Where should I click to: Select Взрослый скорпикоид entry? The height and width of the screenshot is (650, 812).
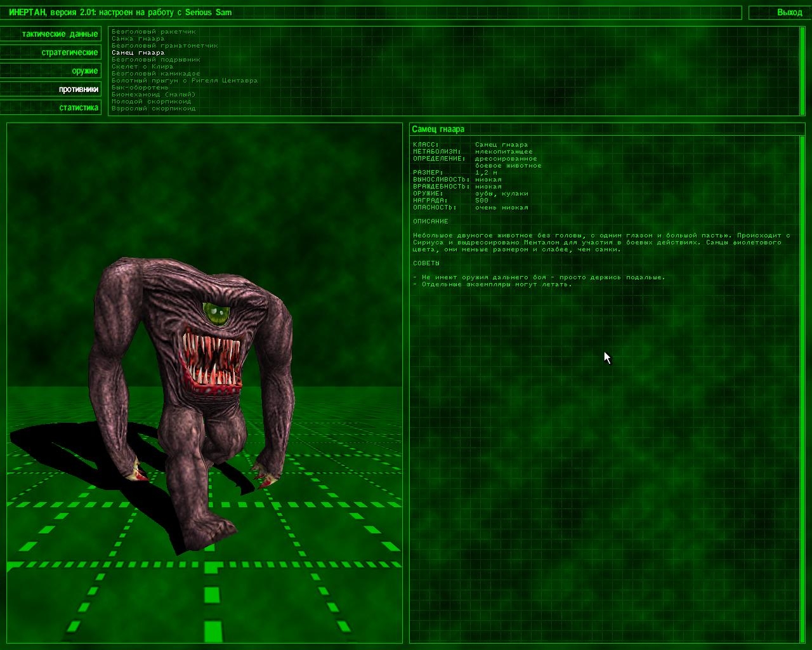pos(154,108)
